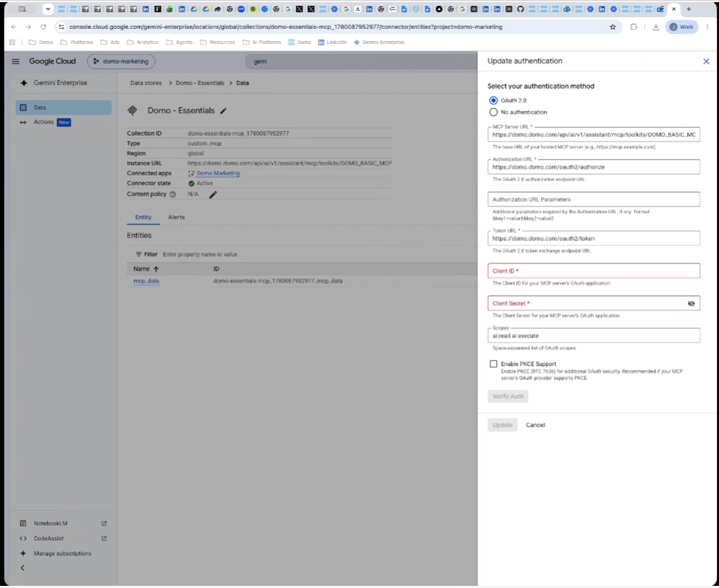Click the ID column header

(216, 269)
